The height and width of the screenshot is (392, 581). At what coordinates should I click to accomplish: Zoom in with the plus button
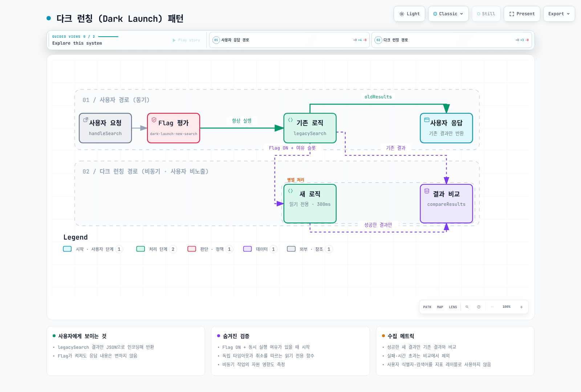521,307
